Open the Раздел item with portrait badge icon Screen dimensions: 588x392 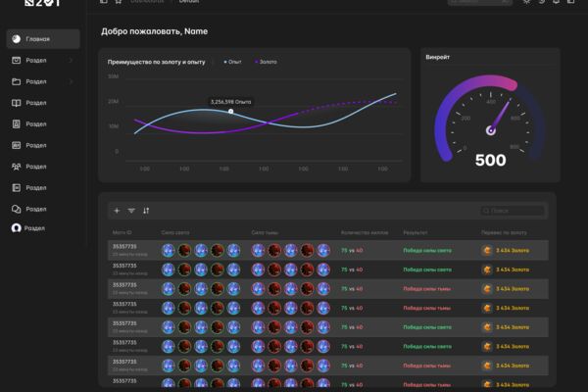point(36,124)
